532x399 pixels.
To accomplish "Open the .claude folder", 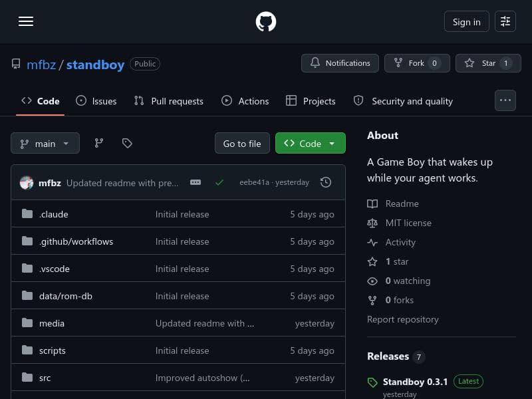I will [54, 214].
